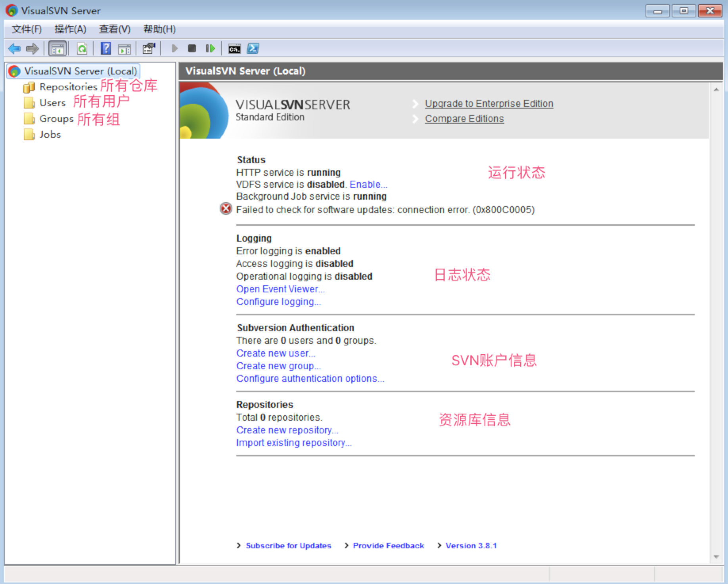Enable VDFS service via Enable link
This screenshot has height=584, width=728.
point(368,184)
